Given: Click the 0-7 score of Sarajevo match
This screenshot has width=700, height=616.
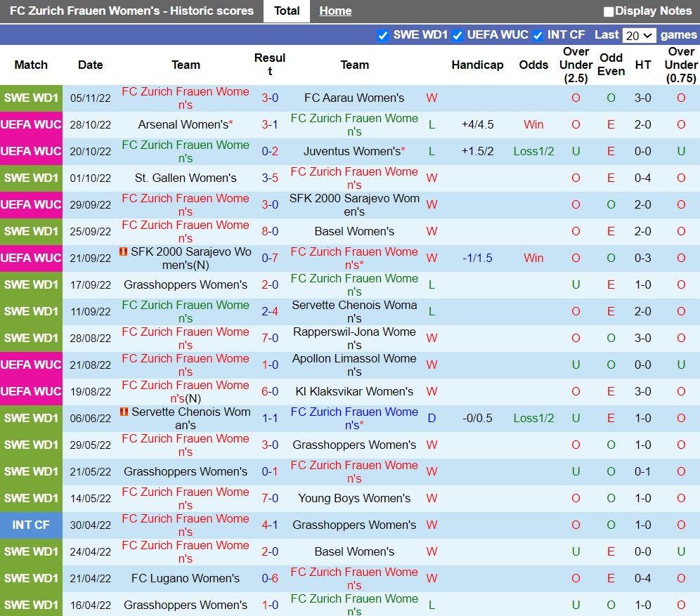Looking at the screenshot, I should (270, 258).
